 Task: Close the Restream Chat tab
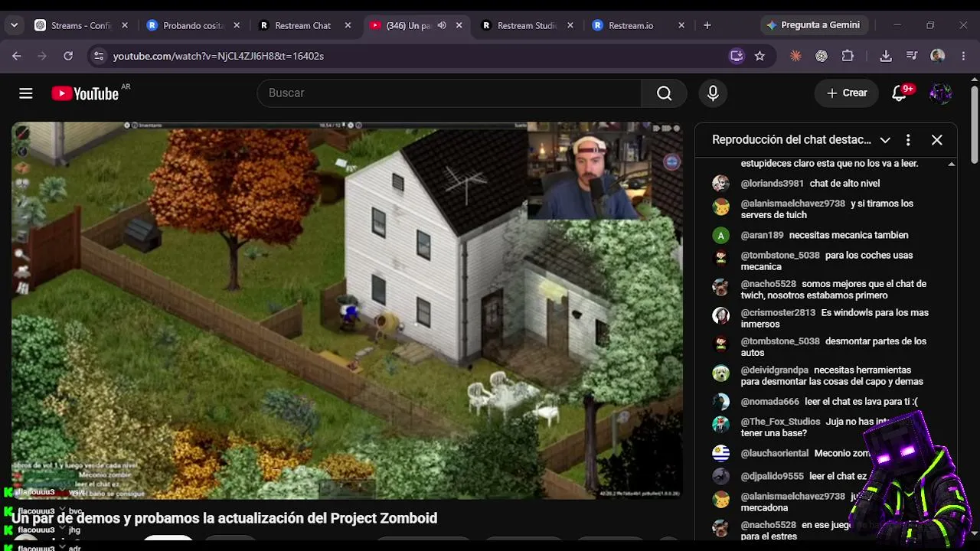coord(348,25)
